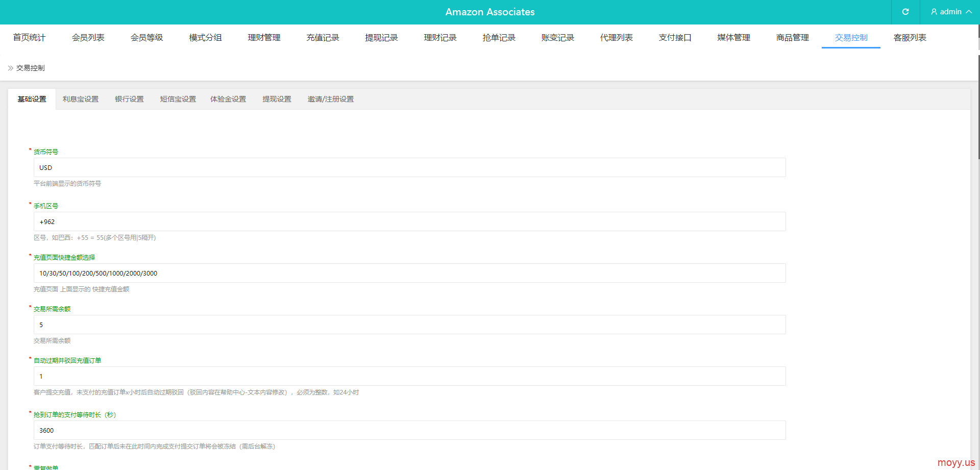This screenshot has height=470, width=980.
Task: Open 支付接口 menu
Action: click(x=675, y=37)
